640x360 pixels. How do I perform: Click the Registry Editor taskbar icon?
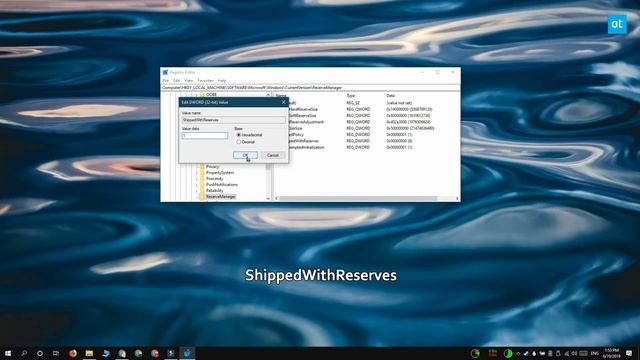187,353
